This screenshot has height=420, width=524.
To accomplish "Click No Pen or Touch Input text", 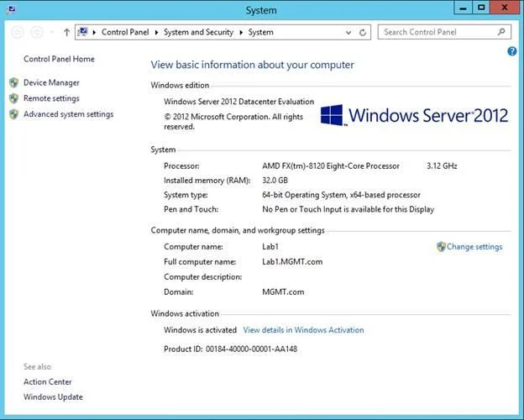I will click(348, 209).
